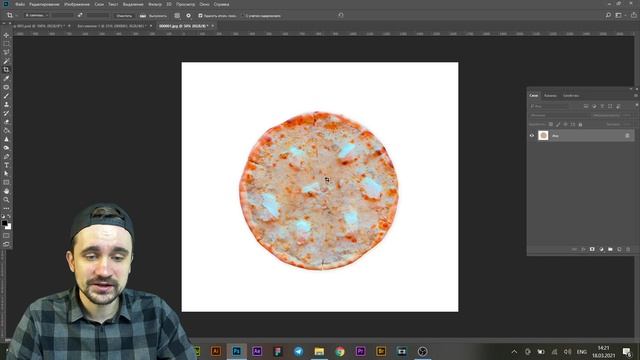This screenshot has height=360, width=640.
Task: Open the Файл menu
Action: 20,4
